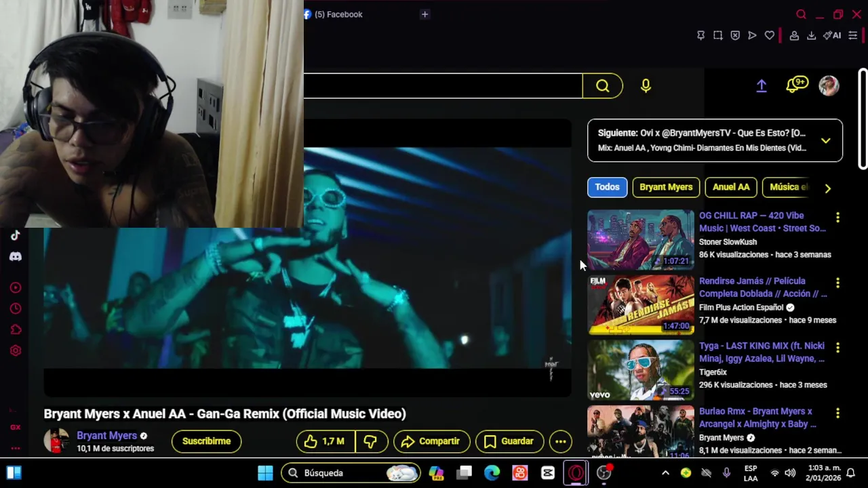Click the Suscribirme button

(206, 441)
